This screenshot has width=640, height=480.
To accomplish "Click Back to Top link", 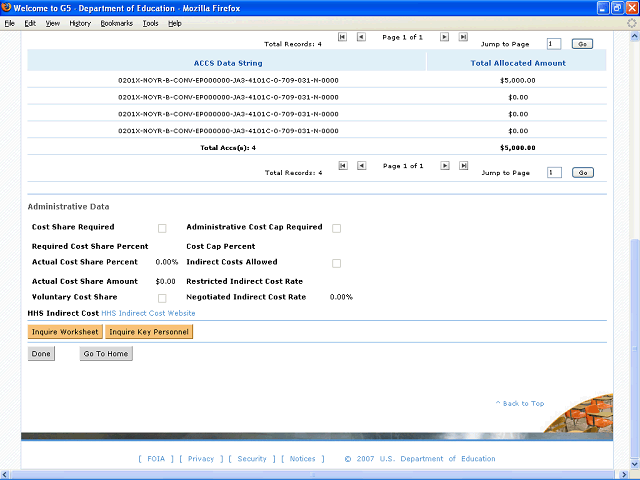I will point(520,403).
